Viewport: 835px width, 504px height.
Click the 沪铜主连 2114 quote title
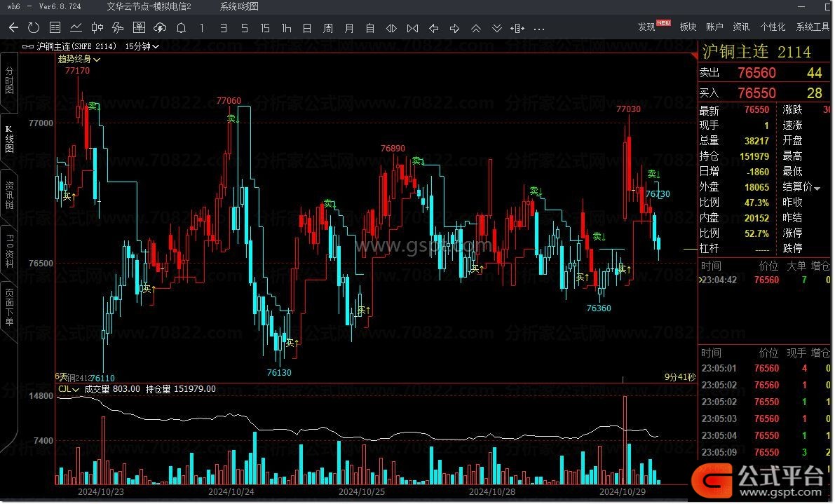coord(756,52)
